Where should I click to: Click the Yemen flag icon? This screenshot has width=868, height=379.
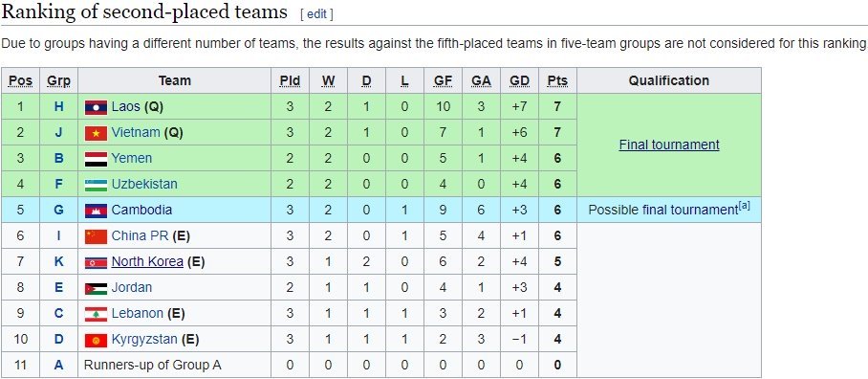[x=96, y=159]
